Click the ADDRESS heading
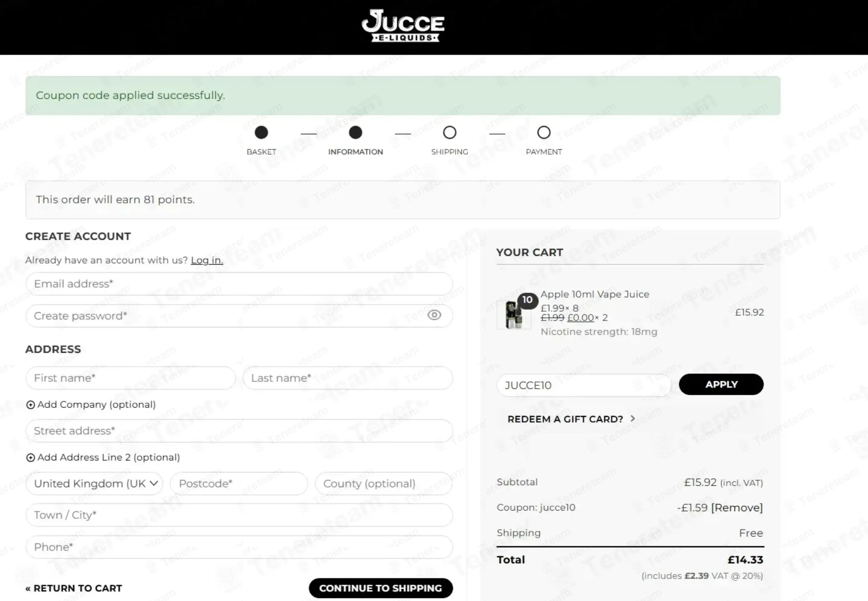This screenshot has height=601, width=868. (53, 349)
